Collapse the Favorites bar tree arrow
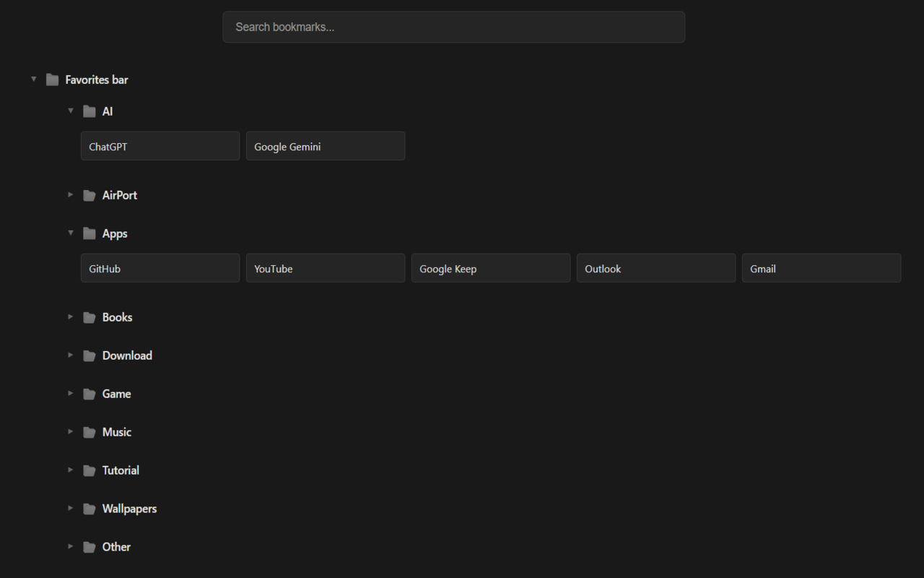Viewport: 924px width, 578px height. tap(33, 79)
